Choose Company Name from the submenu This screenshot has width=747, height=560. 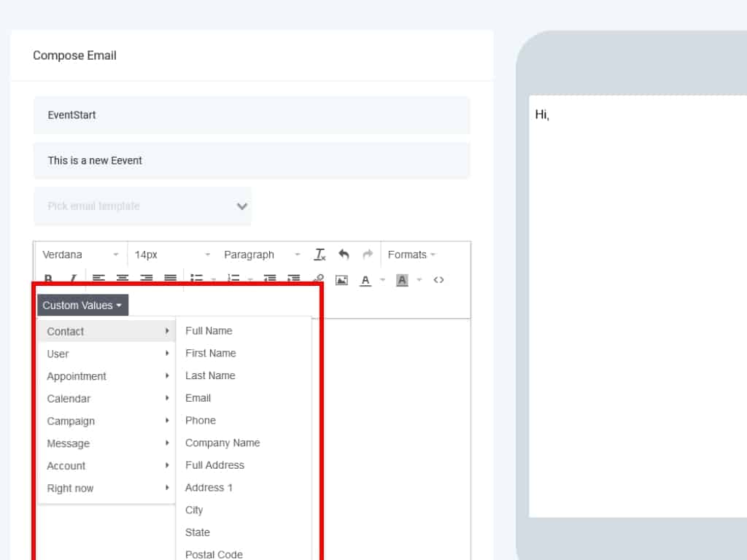222,443
